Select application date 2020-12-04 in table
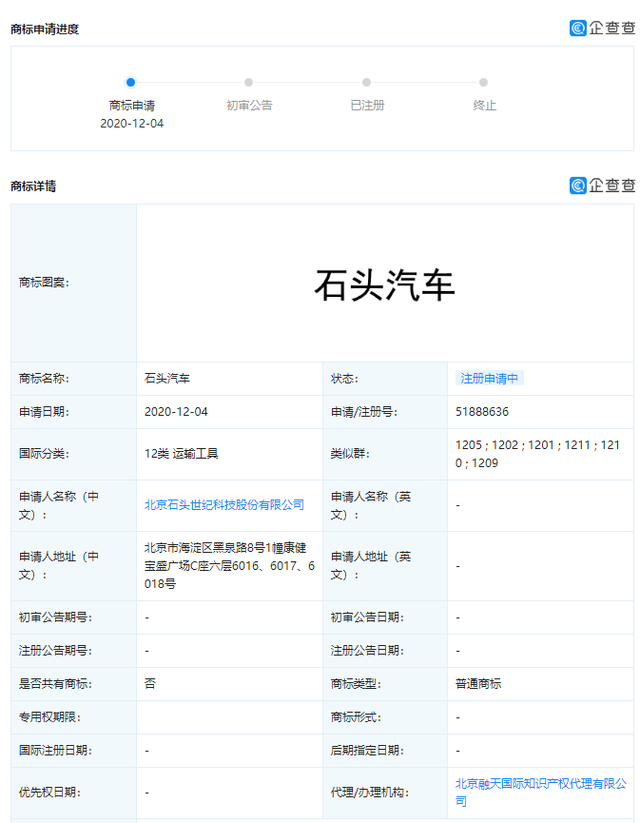The height and width of the screenshot is (823, 640). click(x=176, y=412)
